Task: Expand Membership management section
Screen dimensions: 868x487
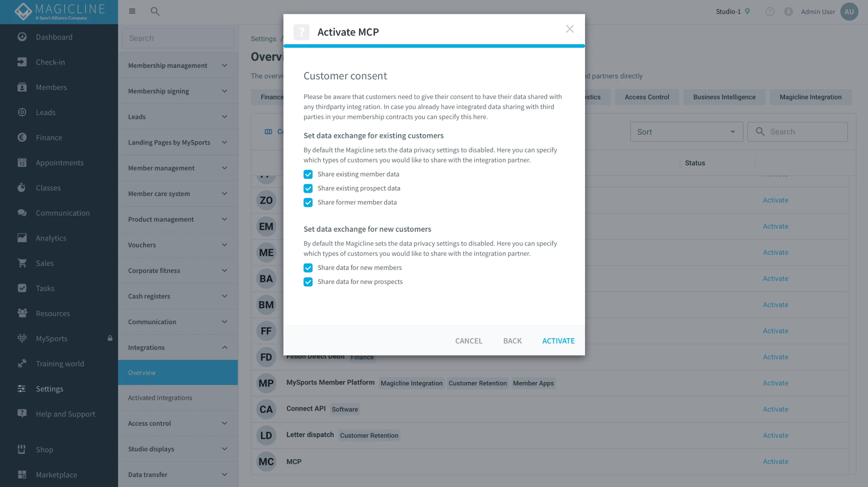Action: point(178,66)
